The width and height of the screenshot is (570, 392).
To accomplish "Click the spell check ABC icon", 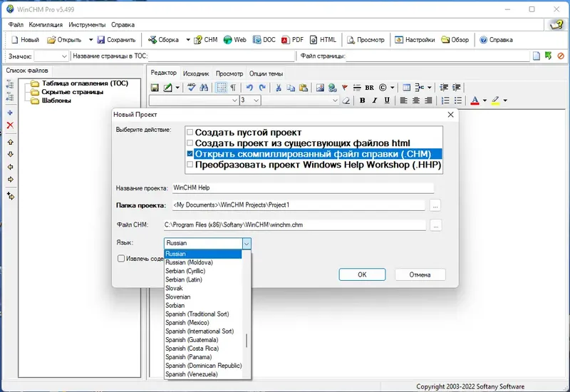I will coord(191,88).
